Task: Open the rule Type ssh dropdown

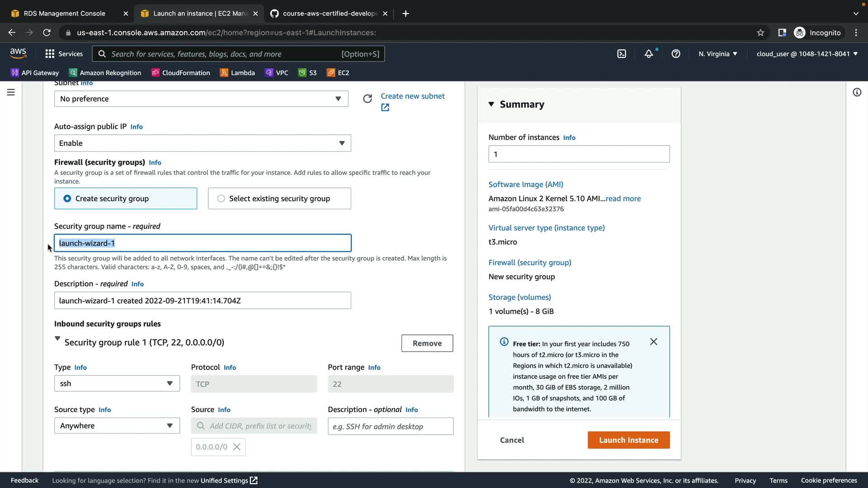Action: pyautogui.click(x=117, y=384)
